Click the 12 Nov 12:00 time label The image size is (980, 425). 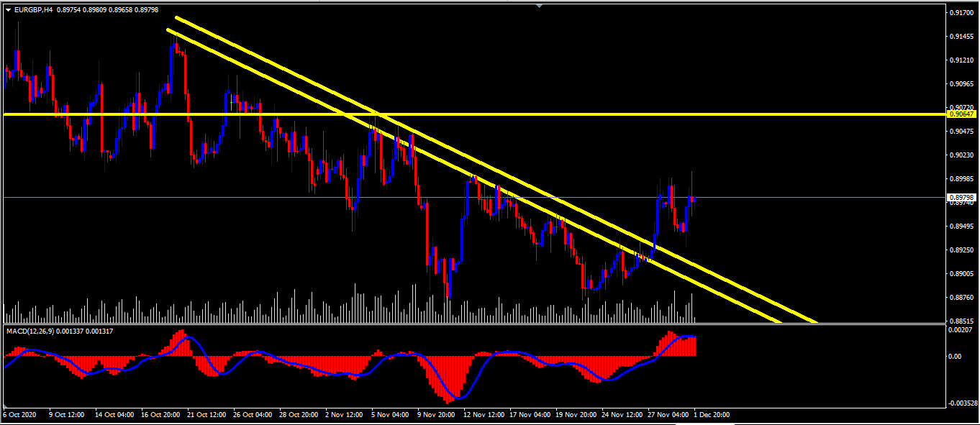(484, 415)
